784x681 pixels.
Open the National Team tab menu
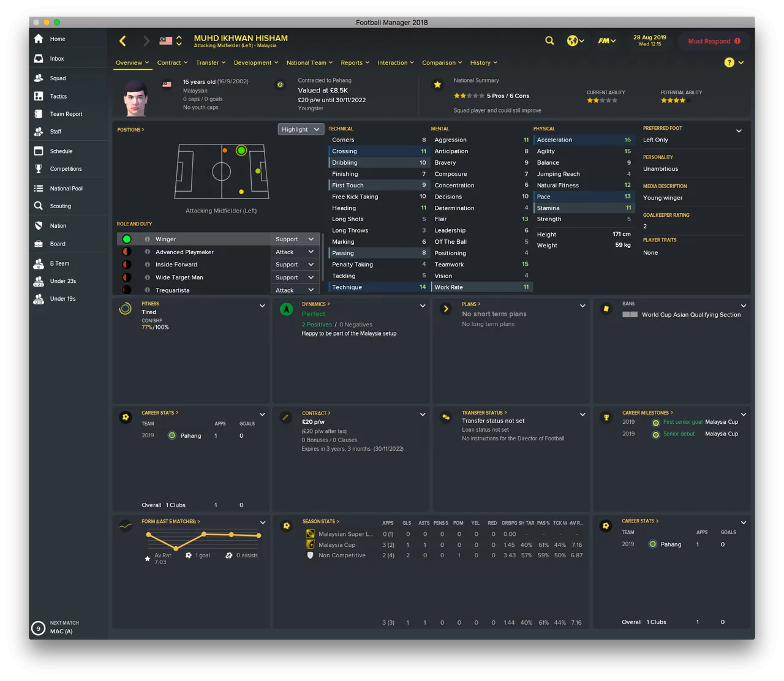pyautogui.click(x=310, y=62)
